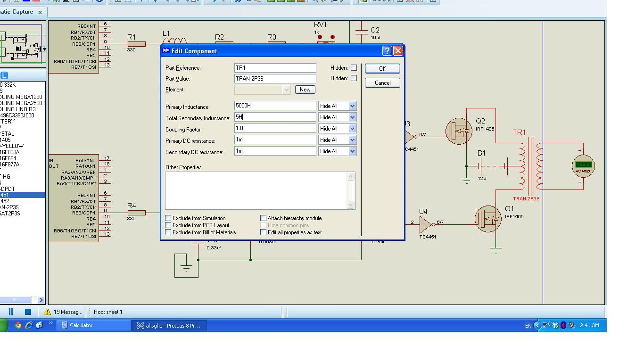Open the volume speaker tray icon
644x362 pixels.
(x=571, y=325)
